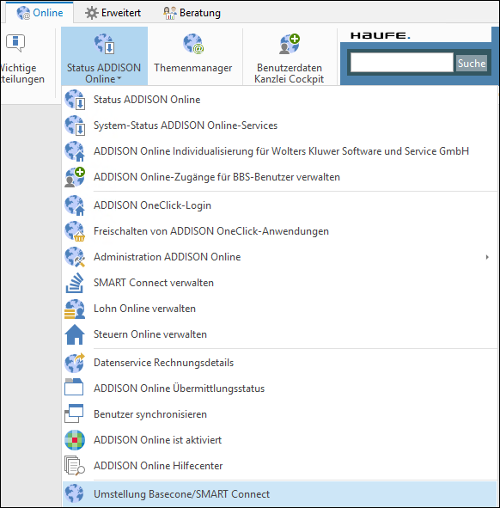The image size is (500, 508).
Task: Select Umstellung Basecone/SMART Connect
Action: pos(280,494)
